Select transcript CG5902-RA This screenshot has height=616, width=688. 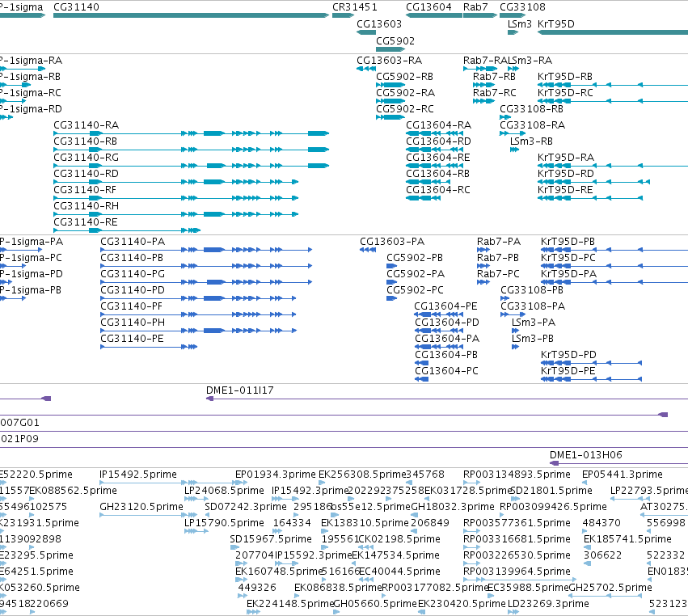(x=390, y=101)
